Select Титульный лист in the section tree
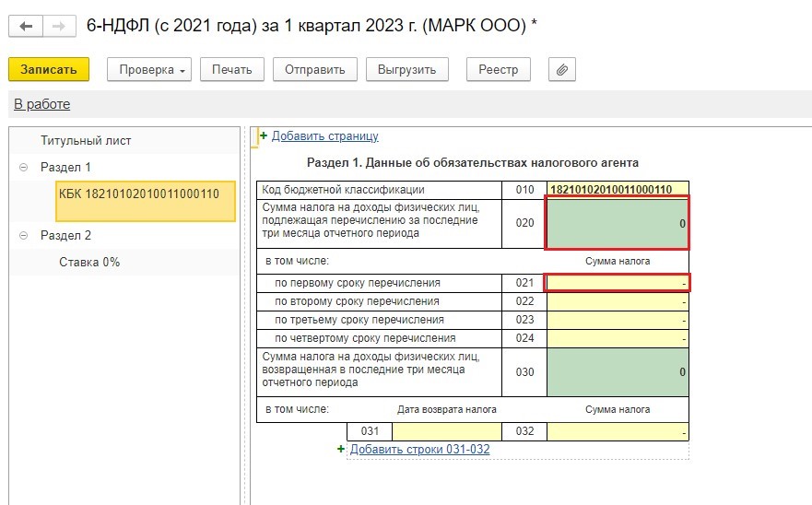This screenshot has height=505, width=812. (86, 141)
